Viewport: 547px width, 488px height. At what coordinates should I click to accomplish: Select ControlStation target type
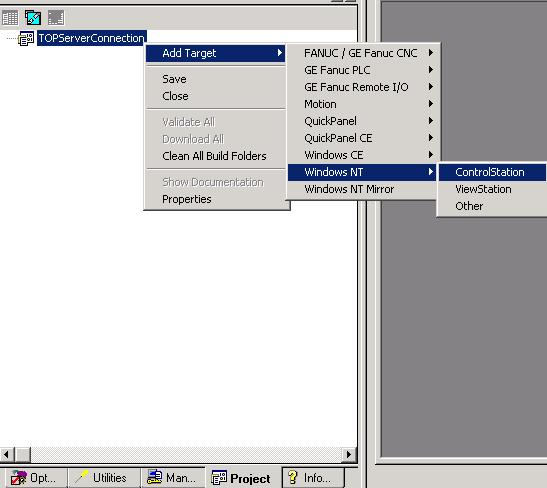(x=492, y=172)
